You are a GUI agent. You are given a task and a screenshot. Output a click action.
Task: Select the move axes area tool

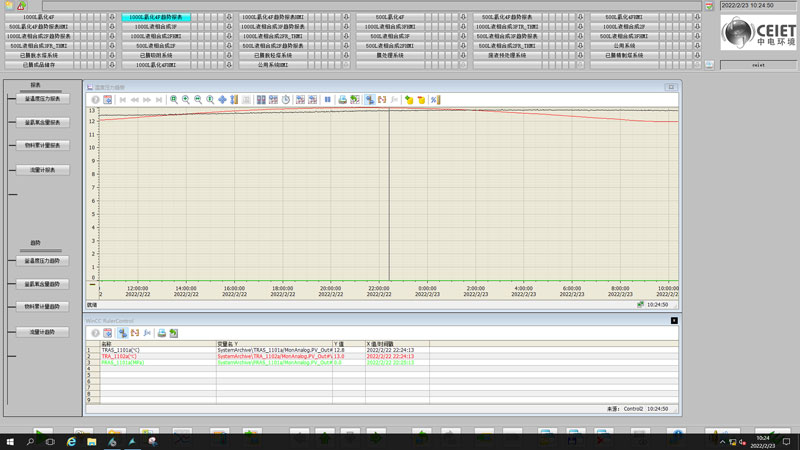point(234,100)
